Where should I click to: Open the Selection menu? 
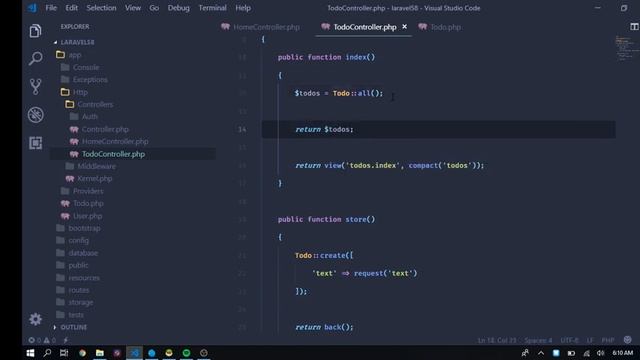click(101, 8)
